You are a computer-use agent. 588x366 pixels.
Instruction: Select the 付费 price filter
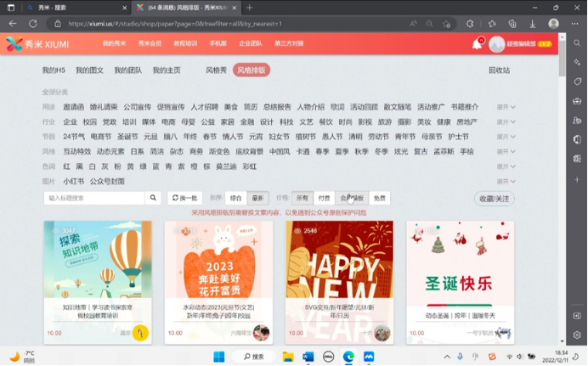point(324,198)
